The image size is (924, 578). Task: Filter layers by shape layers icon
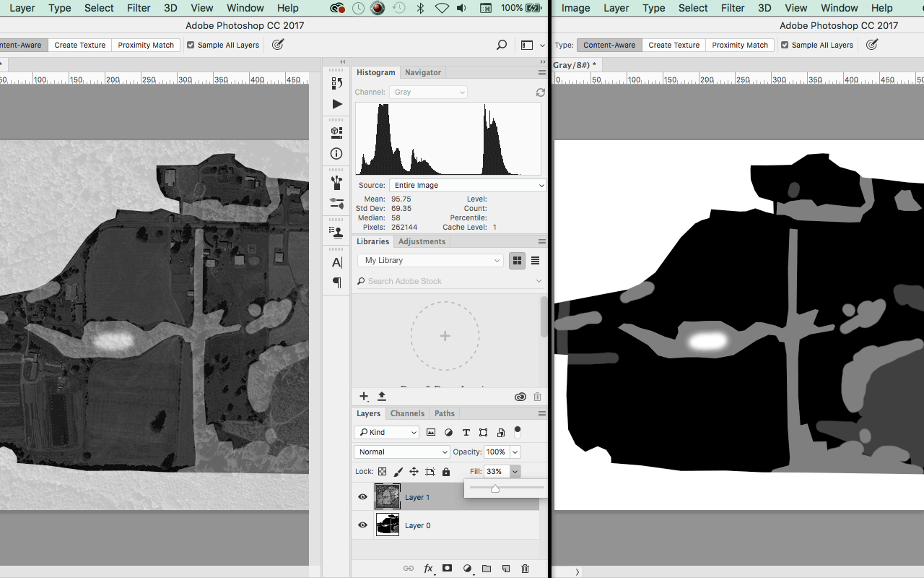click(483, 433)
